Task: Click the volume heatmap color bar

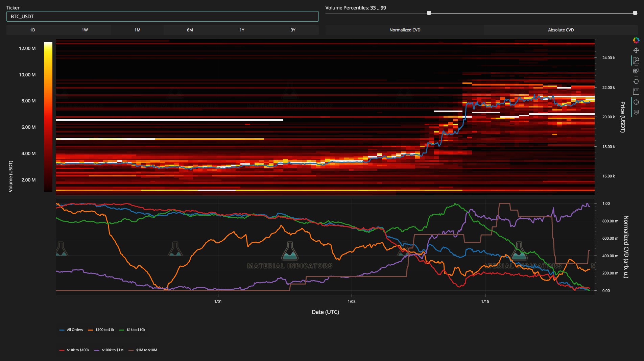Action: [x=48, y=117]
